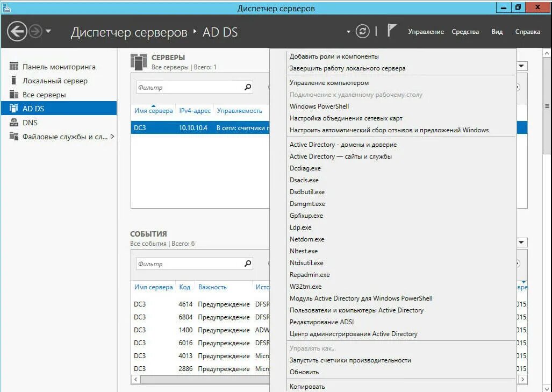
Task: Select AD DS in sidebar
Action: coord(59,109)
